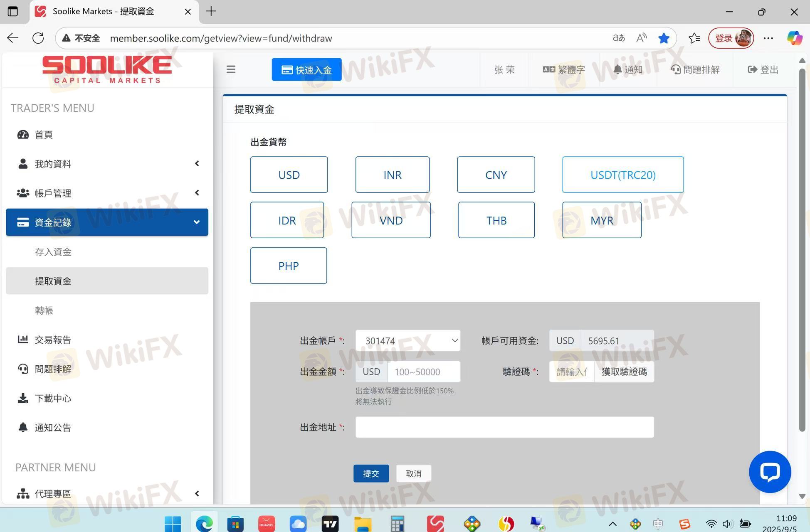Image resolution: width=810 pixels, height=532 pixels.
Task: Click the 出金地址 input field
Action: [504, 427]
